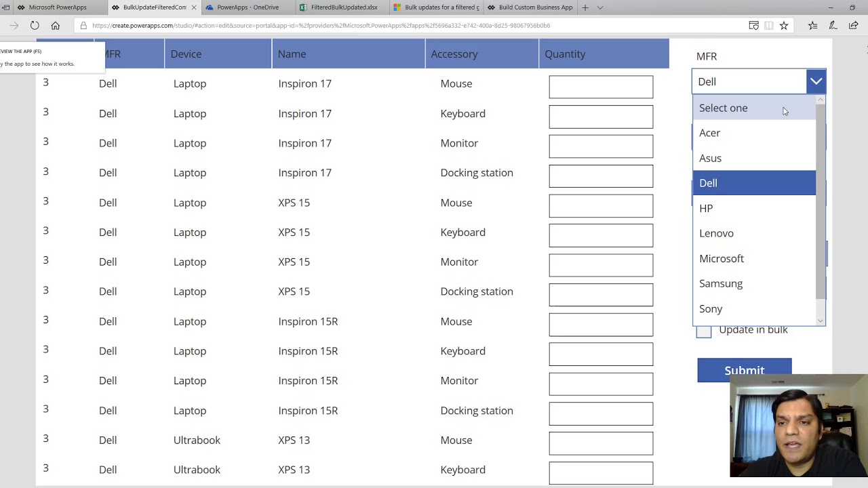
Task: Choose Asus from the MFR list
Action: click(x=754, y=158)
